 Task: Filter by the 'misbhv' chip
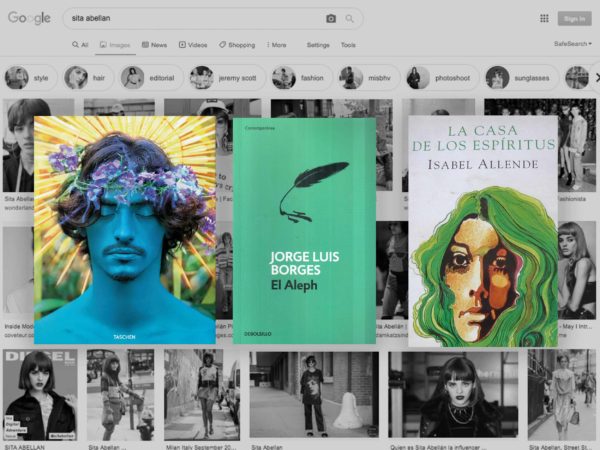[x=369, y=78]
